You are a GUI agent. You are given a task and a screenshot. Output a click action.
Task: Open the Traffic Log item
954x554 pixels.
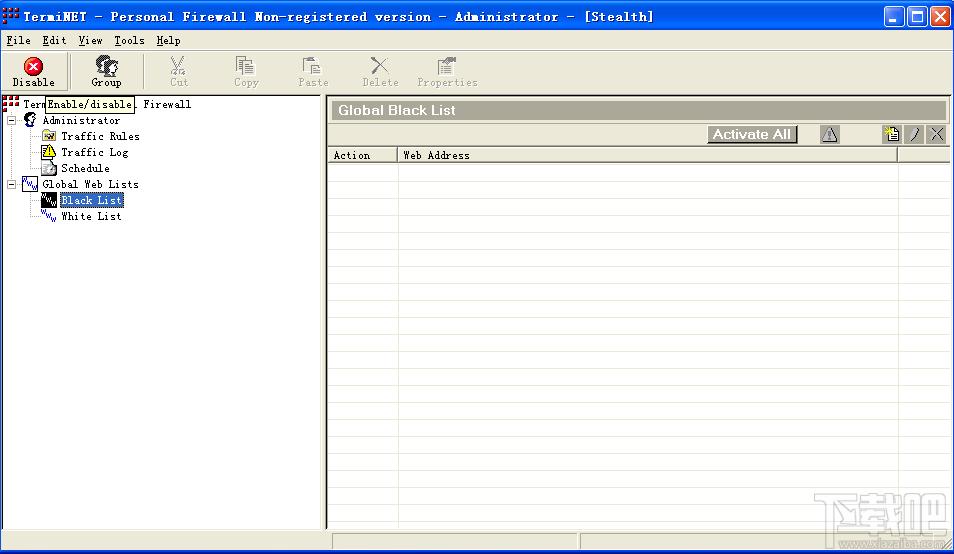coord(94,152)
